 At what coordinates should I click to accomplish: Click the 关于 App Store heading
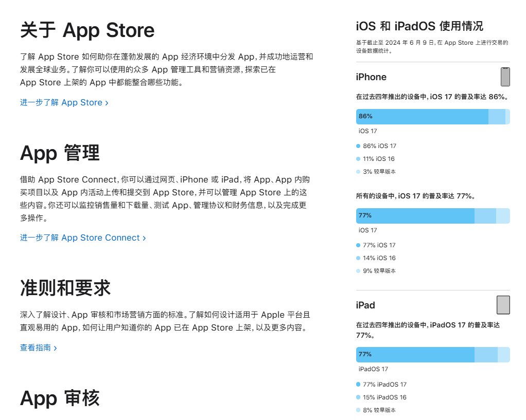point(87,30)
